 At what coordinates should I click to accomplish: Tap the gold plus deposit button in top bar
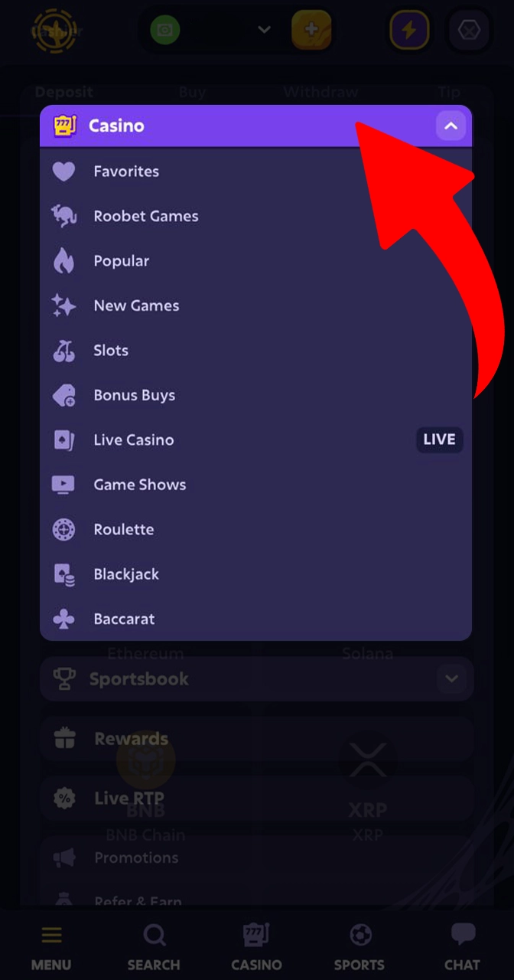(x=312, y=30)
